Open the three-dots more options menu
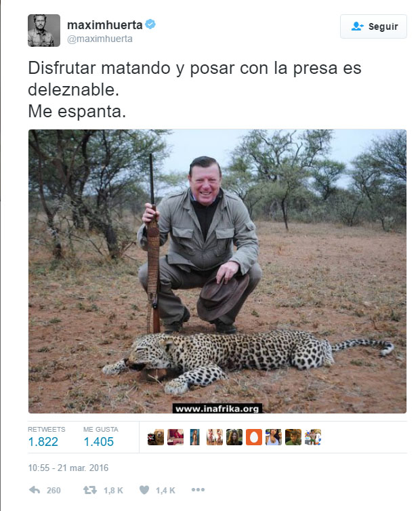 click(198, 489)
